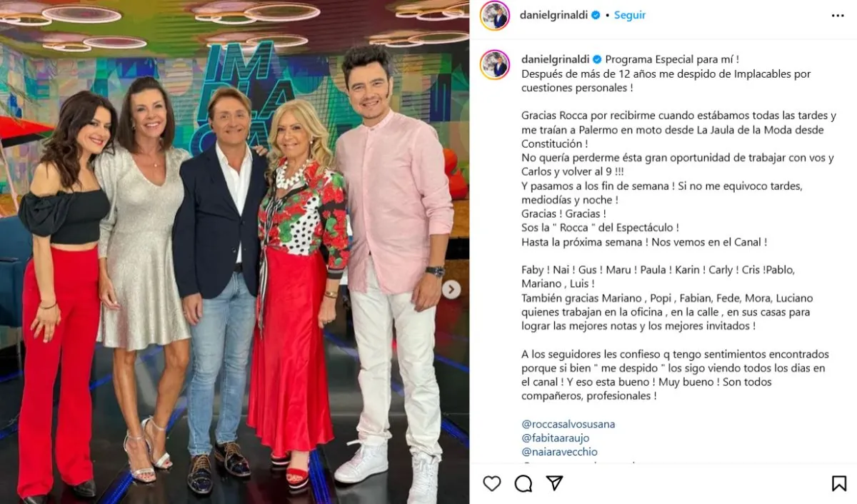Click the partially hidden mention below @naiaravecchio
Image resolution: width=857 pixels, height=504 pixels.
pyautogui.click(x=577, y=464)
